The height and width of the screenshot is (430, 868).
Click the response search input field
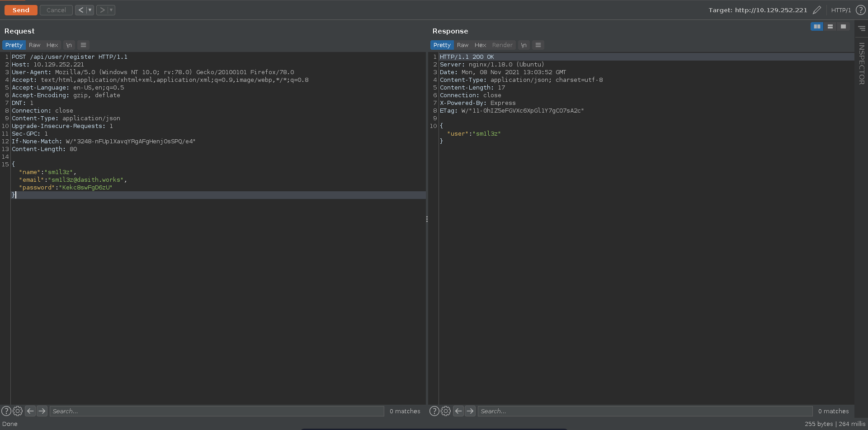(645, 411)
